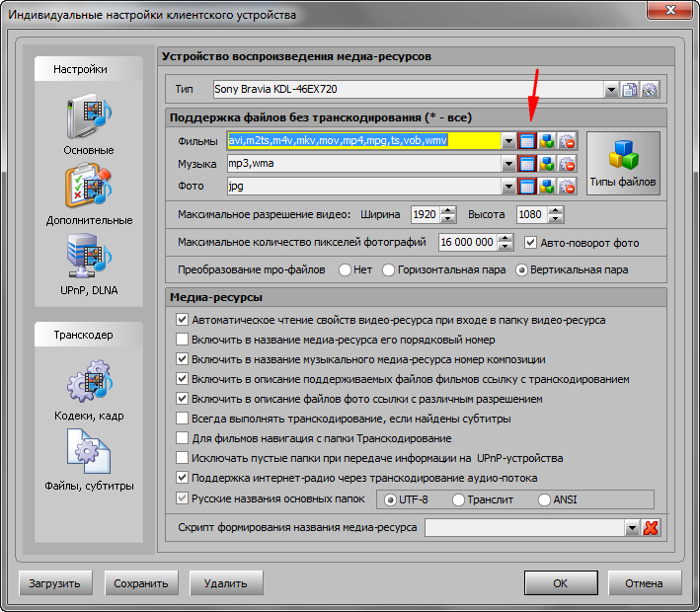This screenshot has width=700, height=612.
Task: Toggle Поддержка интернет-радио checkbox
Action: pyautogui.click(x=182, y=478)
